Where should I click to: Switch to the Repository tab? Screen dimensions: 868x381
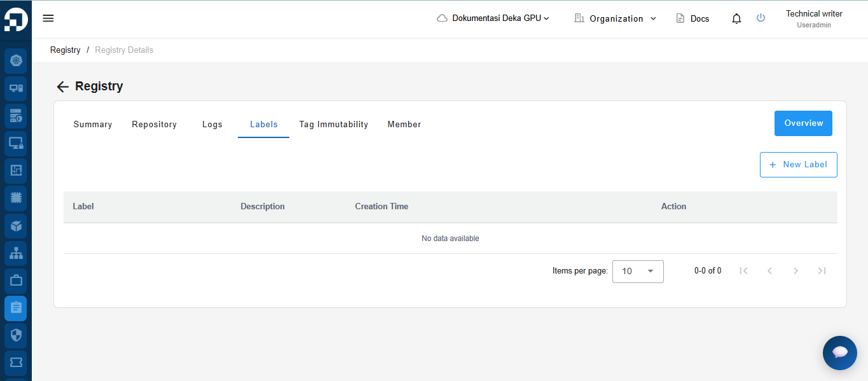154,125
